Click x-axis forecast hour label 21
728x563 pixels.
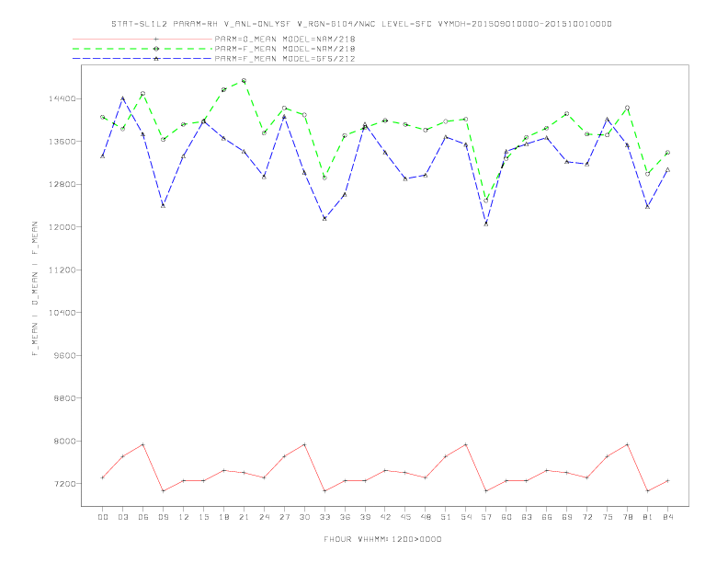[x=245, y=517]
